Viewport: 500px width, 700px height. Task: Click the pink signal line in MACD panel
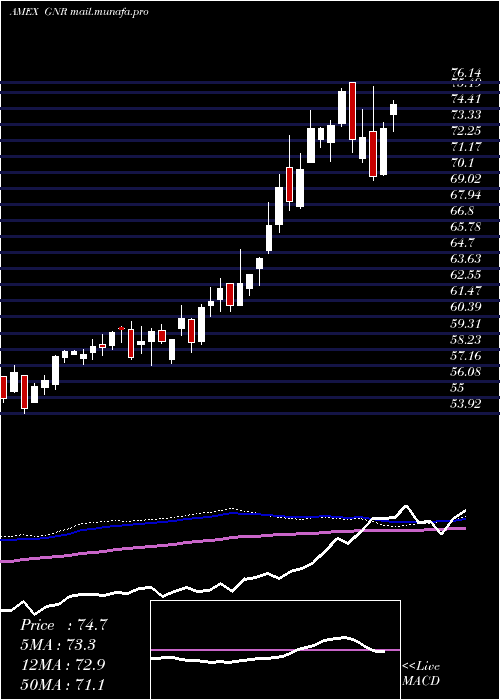tap(275, 650)
